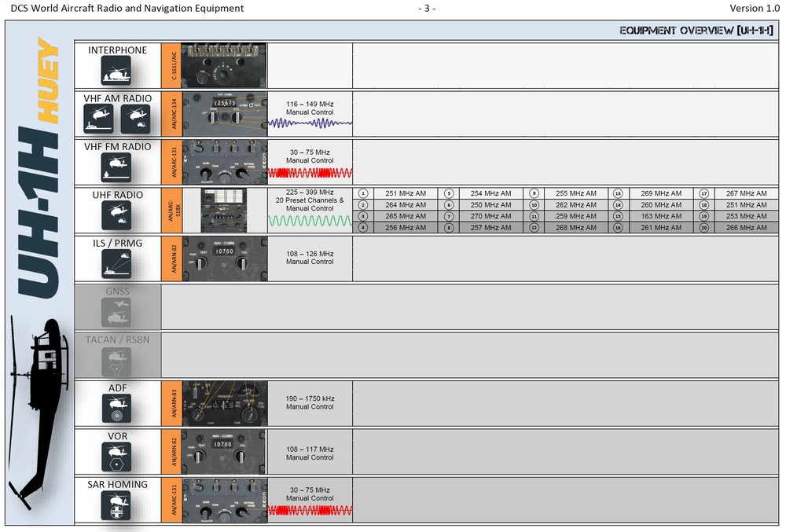Image resolution: width=786 pixels, height=532 pixels.
Task: Click the '256 MHz AM' preset cell
Action: point(406,227)
